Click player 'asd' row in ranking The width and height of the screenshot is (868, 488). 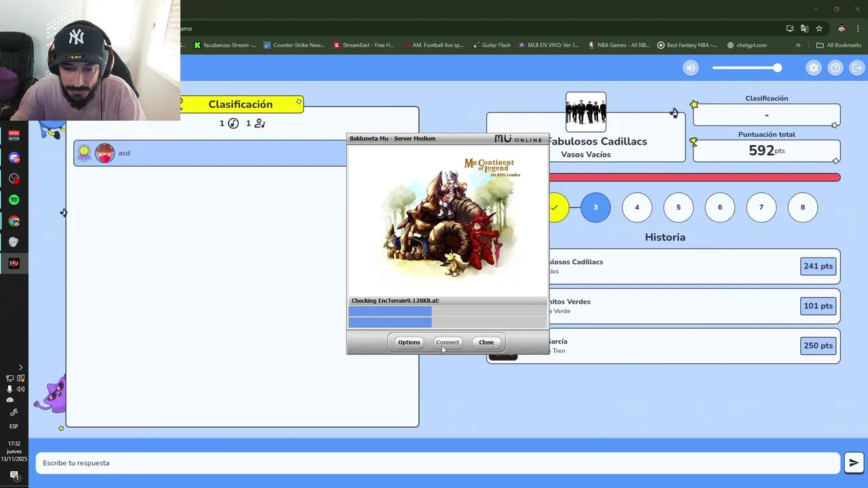tap(210, 153)
